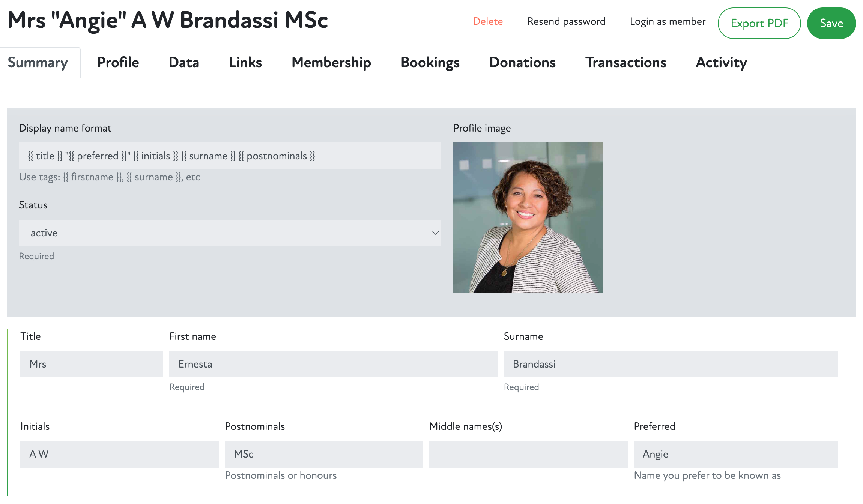The width and height of the screenshot is (863, 504).
Task: Click the green Save button
Action: point(831,23)
